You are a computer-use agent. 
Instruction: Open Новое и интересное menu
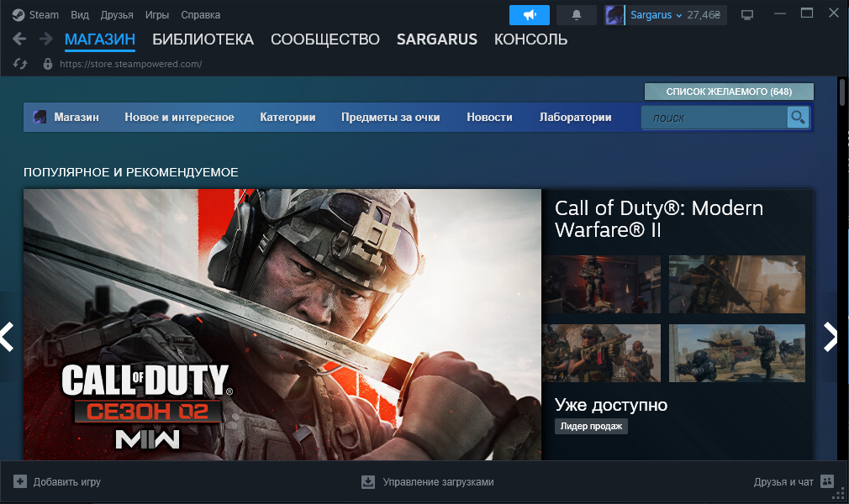pyautogui.click(x=179, y=117)
